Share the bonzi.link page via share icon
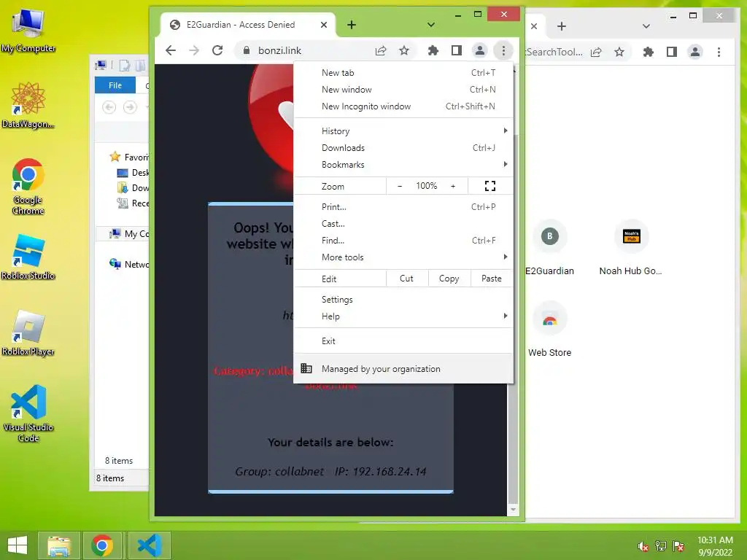 tap(381, 50)
